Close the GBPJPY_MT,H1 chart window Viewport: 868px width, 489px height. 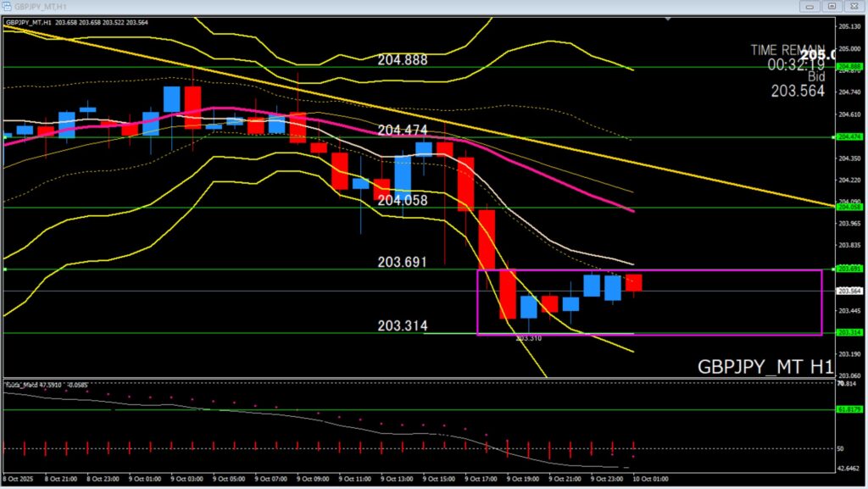(x=854, y=6)
